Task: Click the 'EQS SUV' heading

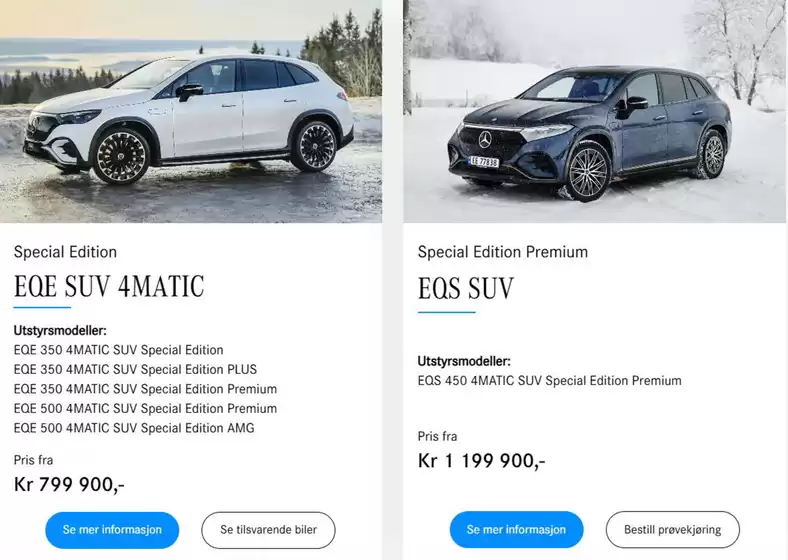Action: [465, 289]
